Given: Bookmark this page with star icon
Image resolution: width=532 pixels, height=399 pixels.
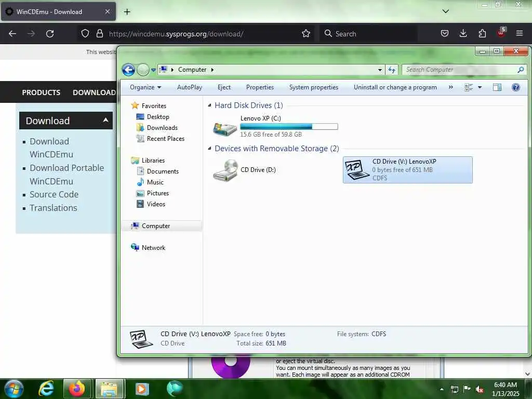Looking at the screenshot, I should 306,34.
